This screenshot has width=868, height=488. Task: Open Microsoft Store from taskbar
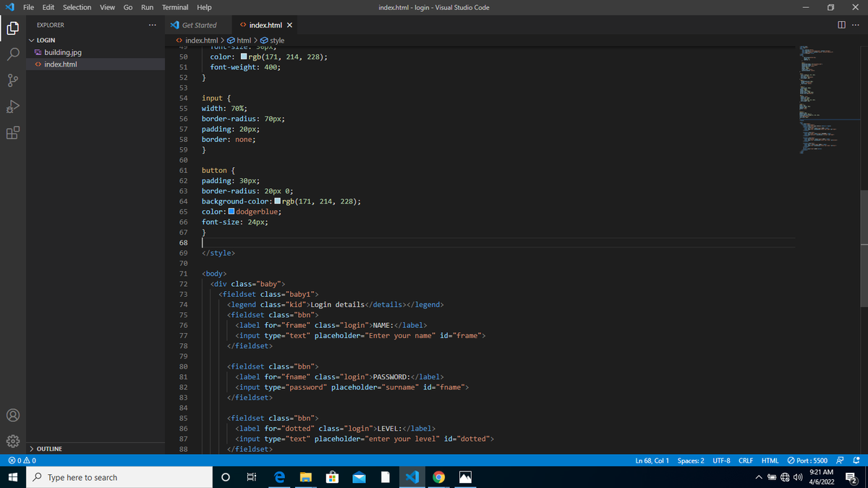point(332,477)
